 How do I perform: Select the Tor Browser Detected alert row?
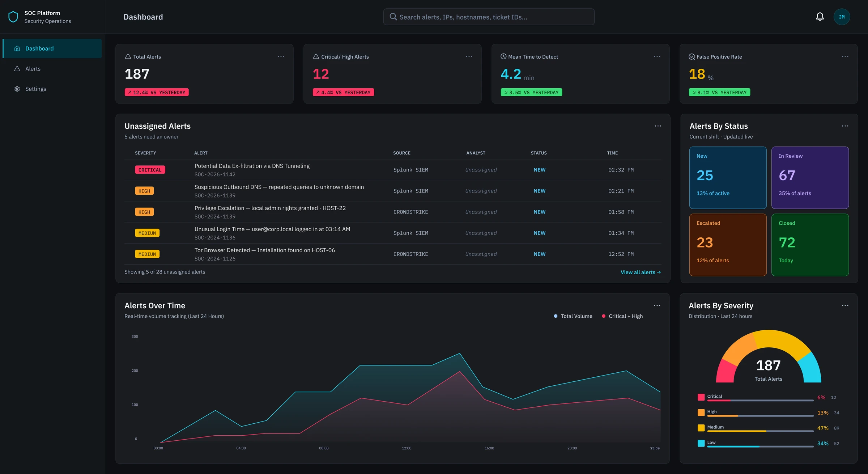point(393,254)
